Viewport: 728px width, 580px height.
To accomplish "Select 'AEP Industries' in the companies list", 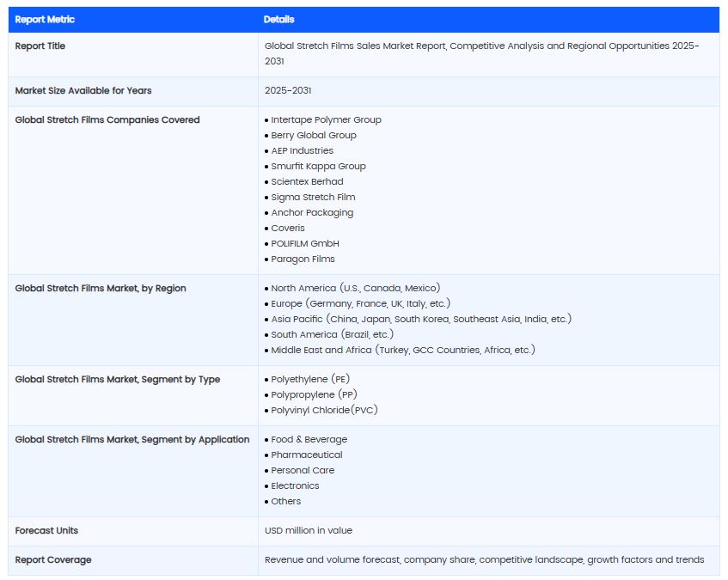I will pyautogui.click(x=303, y=151).
